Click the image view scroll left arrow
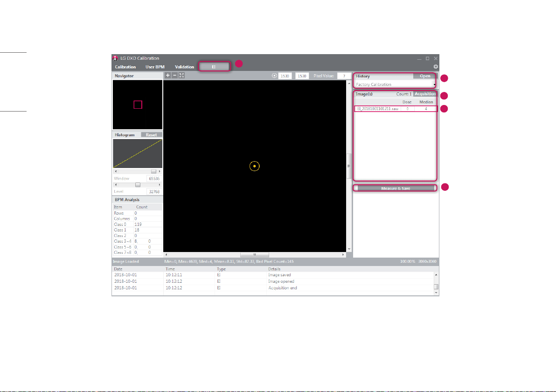The height and width of the screenshot is (392, 556). pos(167,255)
